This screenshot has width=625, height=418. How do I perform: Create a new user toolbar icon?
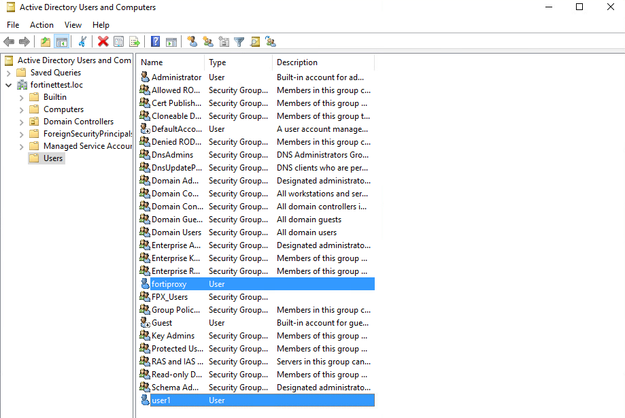(x=192, y=41)
